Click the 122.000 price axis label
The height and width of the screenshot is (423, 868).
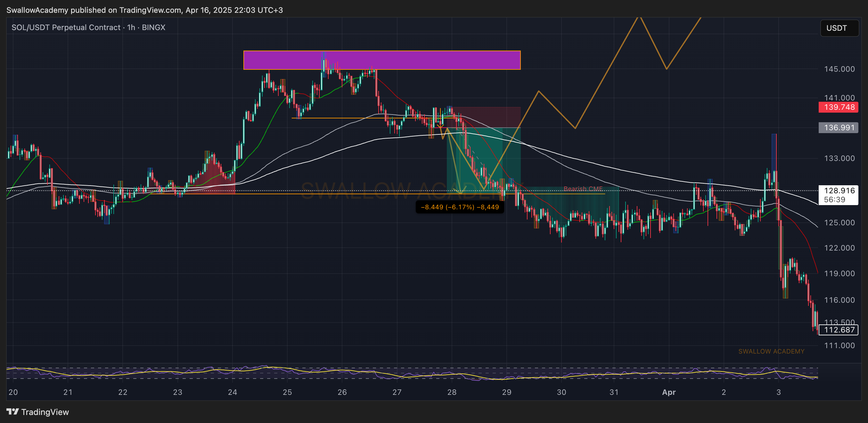tap(839, 248)
